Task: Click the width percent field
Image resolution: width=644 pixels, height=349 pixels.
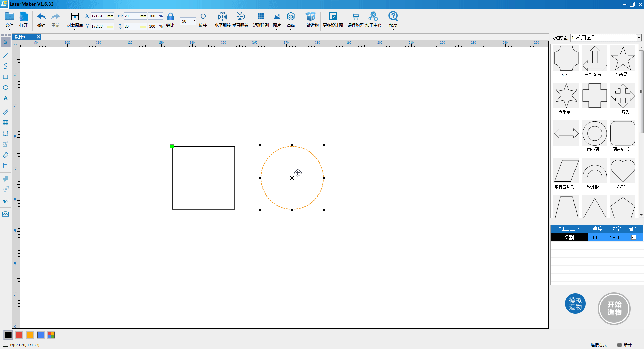Action: [x=156, y=16]
